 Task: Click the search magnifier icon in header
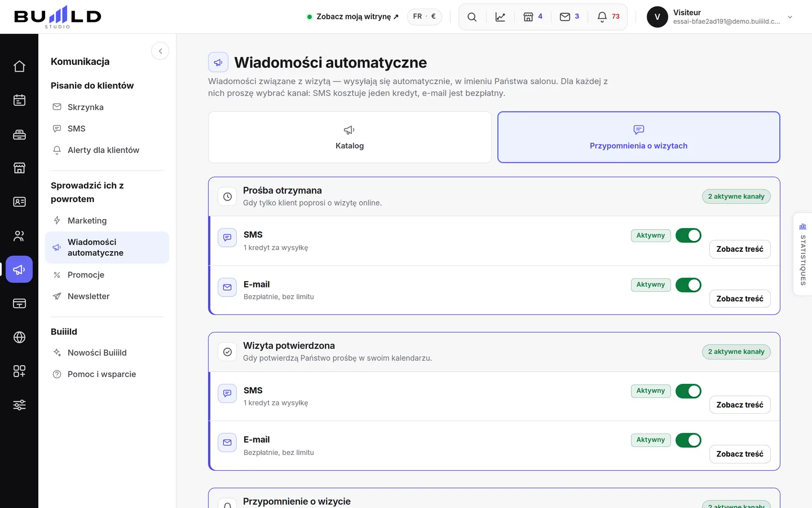(472, 17)
